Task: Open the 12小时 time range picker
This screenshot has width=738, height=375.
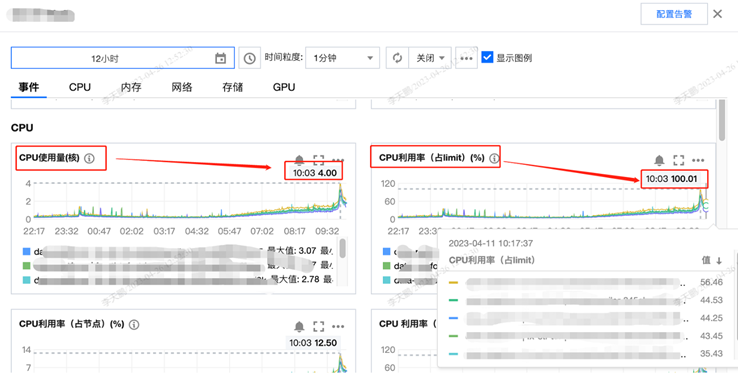Action: 122,58
